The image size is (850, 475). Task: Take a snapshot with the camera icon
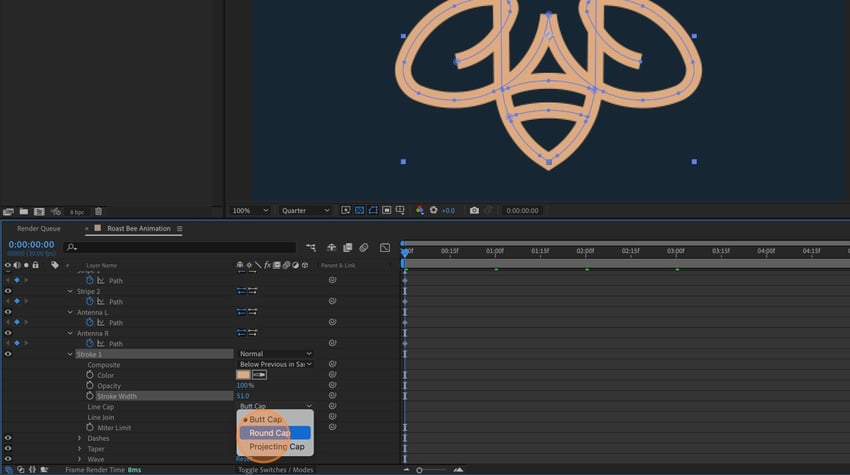(x=474, y=210)
